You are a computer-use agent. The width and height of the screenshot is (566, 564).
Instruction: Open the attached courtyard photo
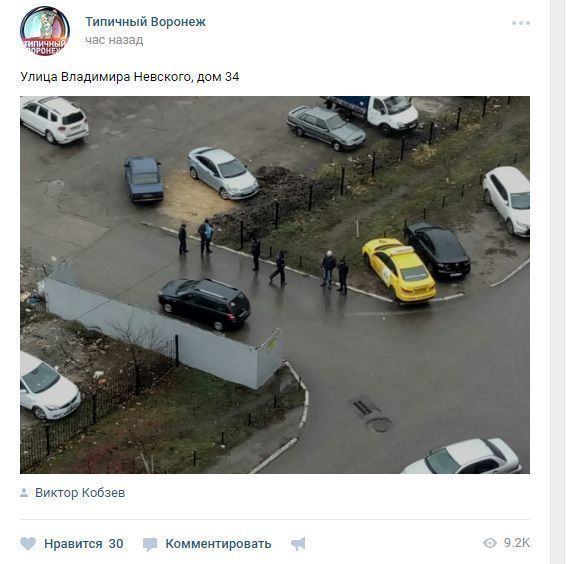pyautogui.click(x=275, y=285)
